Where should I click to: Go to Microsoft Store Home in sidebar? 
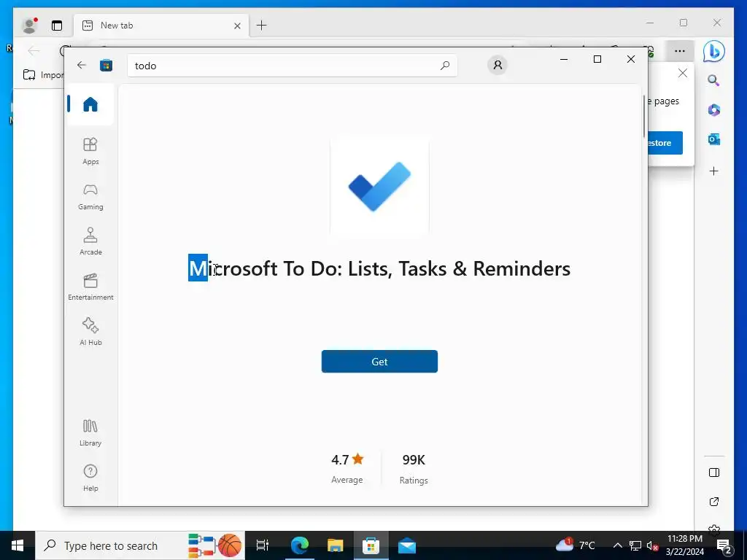[x=90, y=104]
